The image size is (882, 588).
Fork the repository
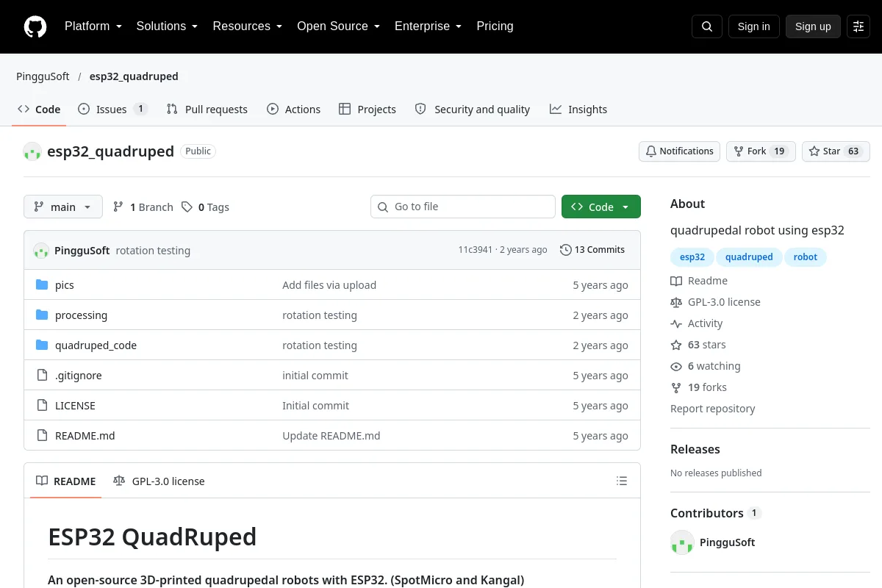coord(761,151)
